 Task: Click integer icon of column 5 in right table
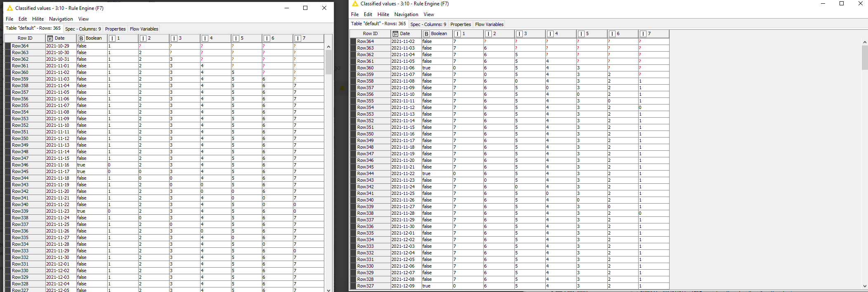[x=581, y=34]
